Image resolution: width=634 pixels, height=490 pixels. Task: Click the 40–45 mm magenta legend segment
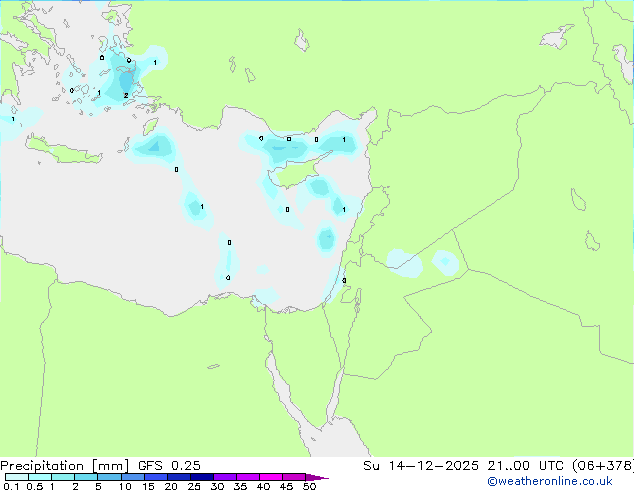pos(271,477)
